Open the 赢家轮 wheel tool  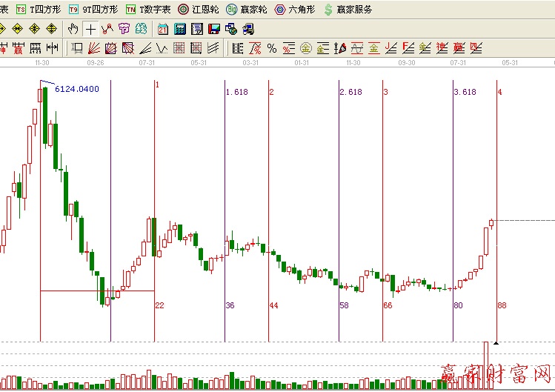[x=247, y=10]
